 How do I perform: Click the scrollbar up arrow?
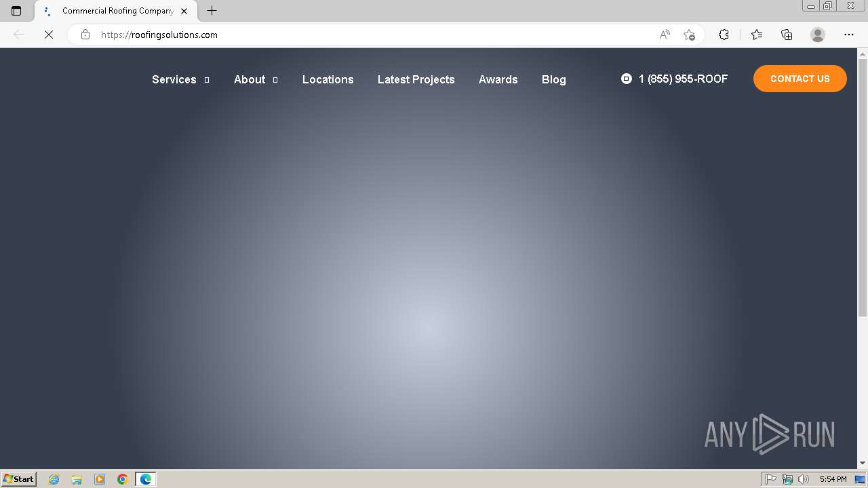pos(863,54)
